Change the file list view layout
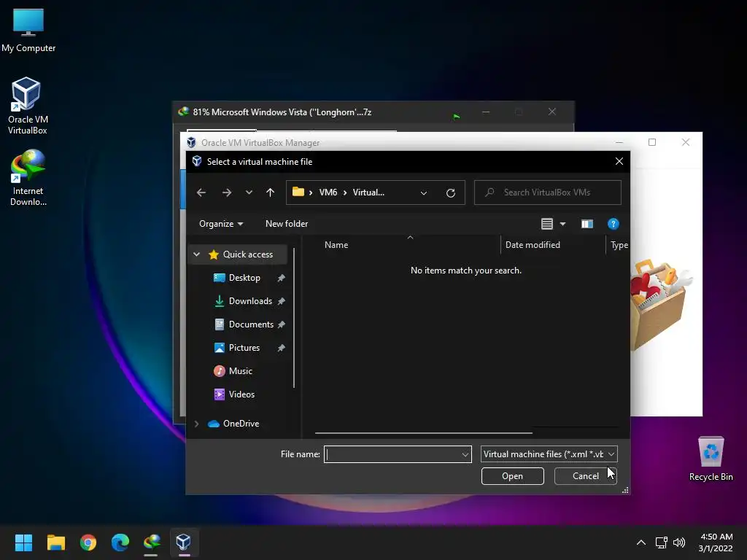747x560 pixels. [547, 224]
